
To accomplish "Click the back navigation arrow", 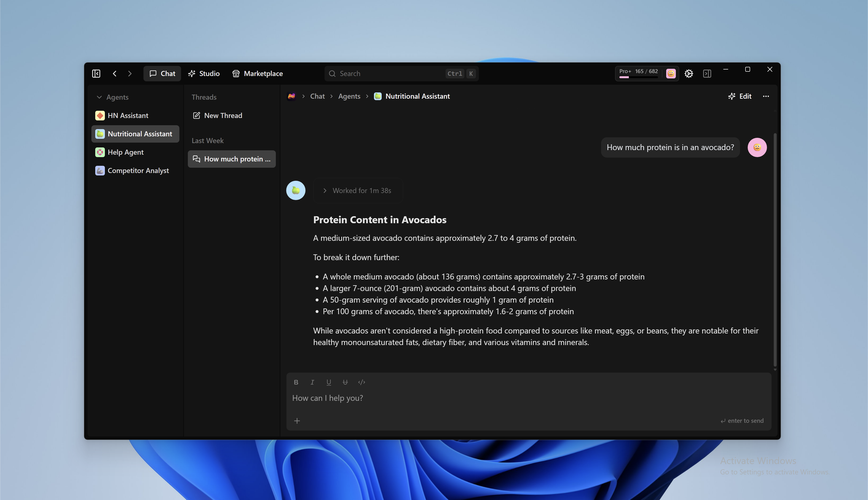I will 115,74.
